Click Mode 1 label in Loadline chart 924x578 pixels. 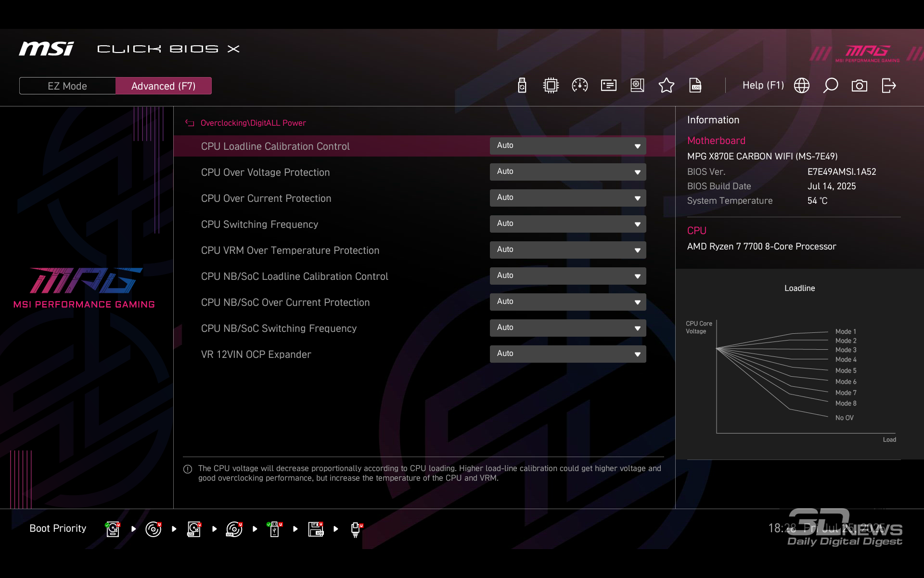tap(846, 331)
